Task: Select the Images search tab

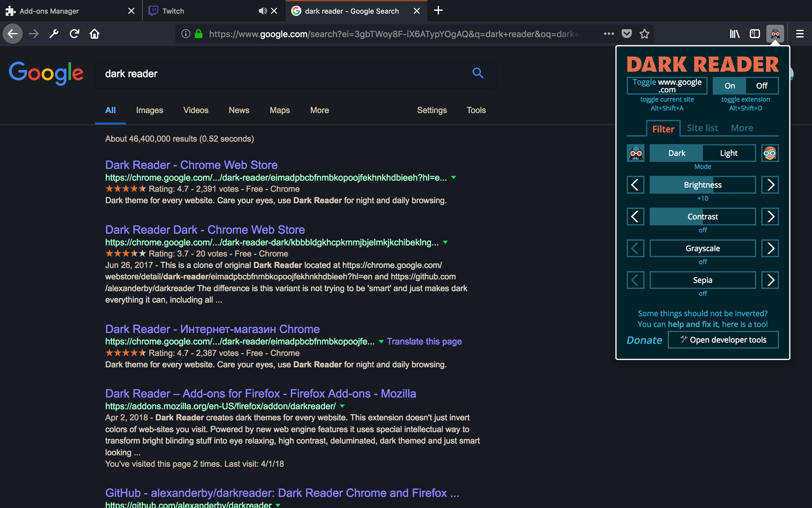Action: 149,110
